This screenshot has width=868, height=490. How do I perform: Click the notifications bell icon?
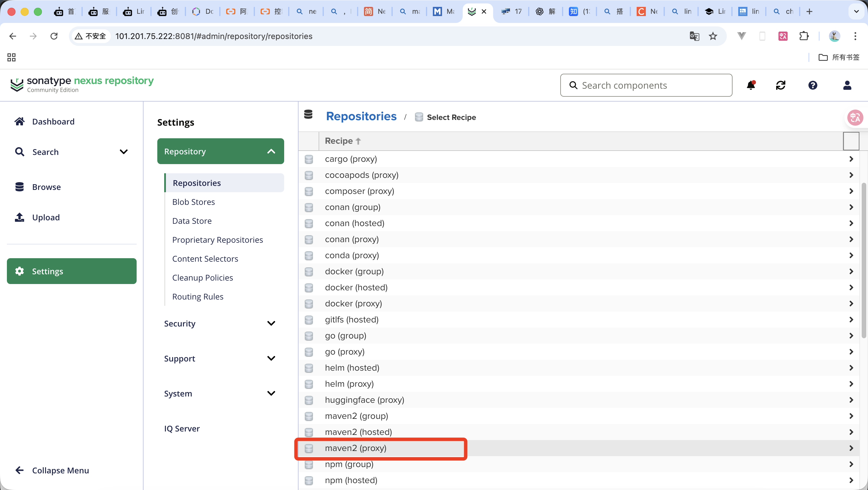pos(751,85)
